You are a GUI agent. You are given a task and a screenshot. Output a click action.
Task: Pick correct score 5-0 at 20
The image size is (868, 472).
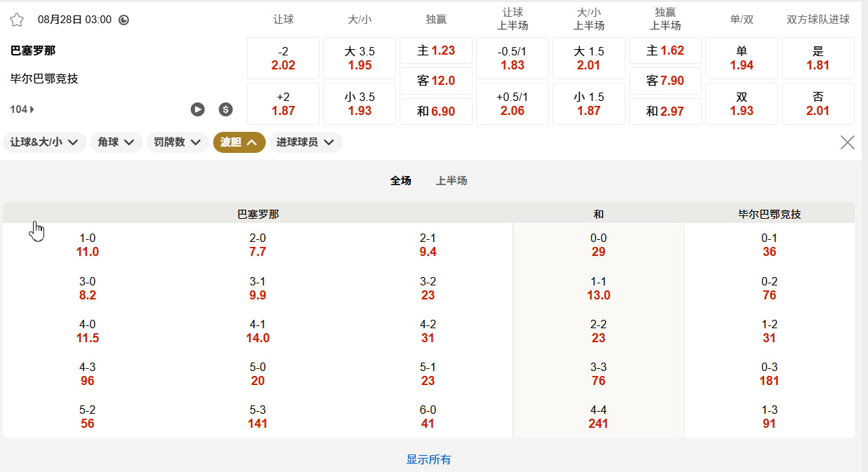click(258, 374)
